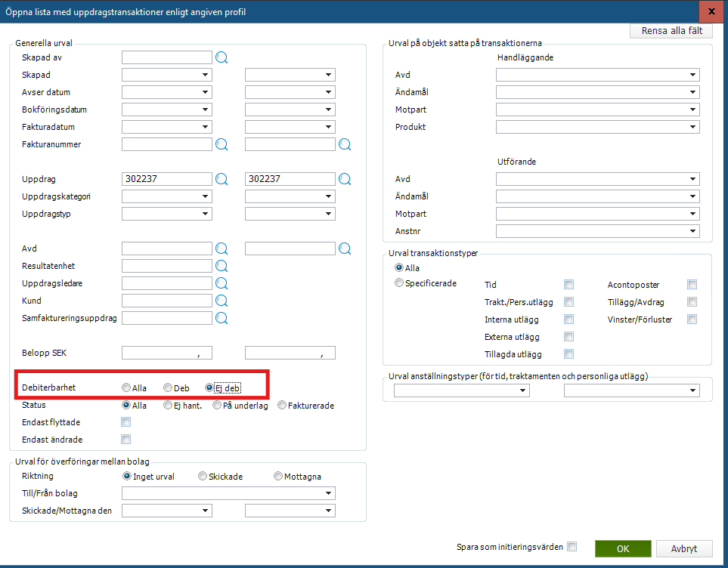Enable Interna utlägg checkbox

[568, 319]
